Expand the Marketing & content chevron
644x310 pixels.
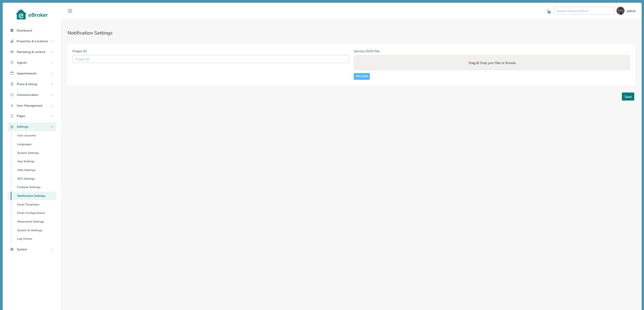click(x=52, y=52)
